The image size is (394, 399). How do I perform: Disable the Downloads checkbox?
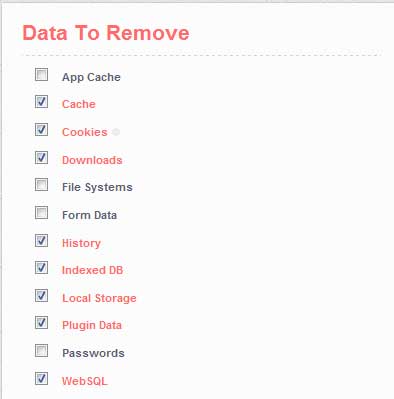coord(41,158)
